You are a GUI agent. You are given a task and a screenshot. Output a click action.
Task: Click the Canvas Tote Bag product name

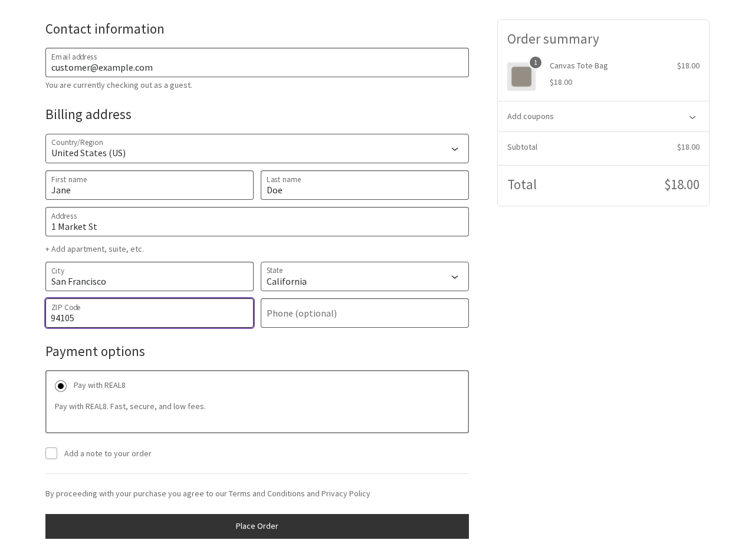[579, 65]
